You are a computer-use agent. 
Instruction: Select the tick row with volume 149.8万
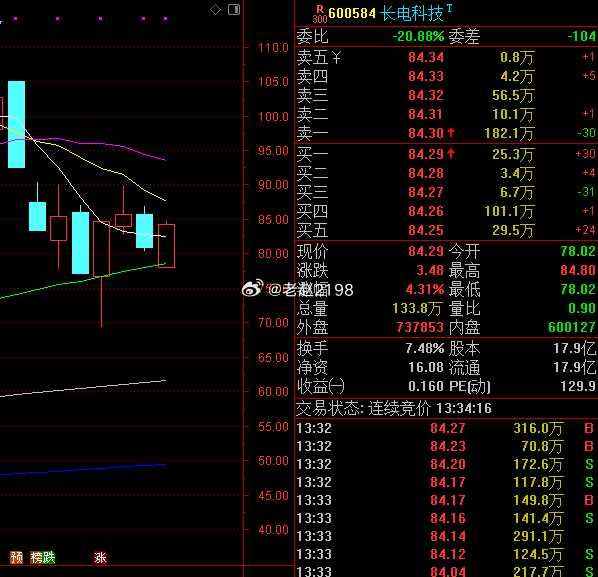click(x=446, y=500)
